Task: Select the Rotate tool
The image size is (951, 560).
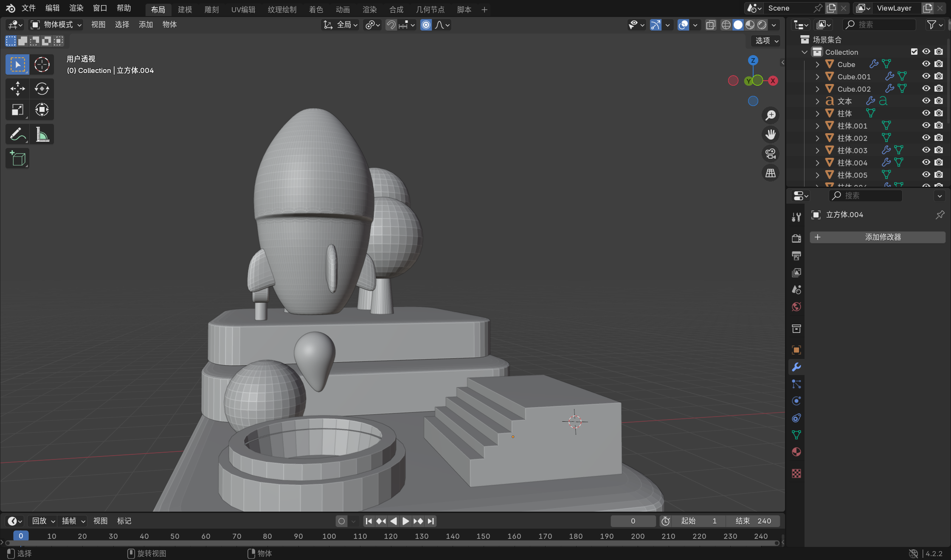Action: tap(42, 89)
